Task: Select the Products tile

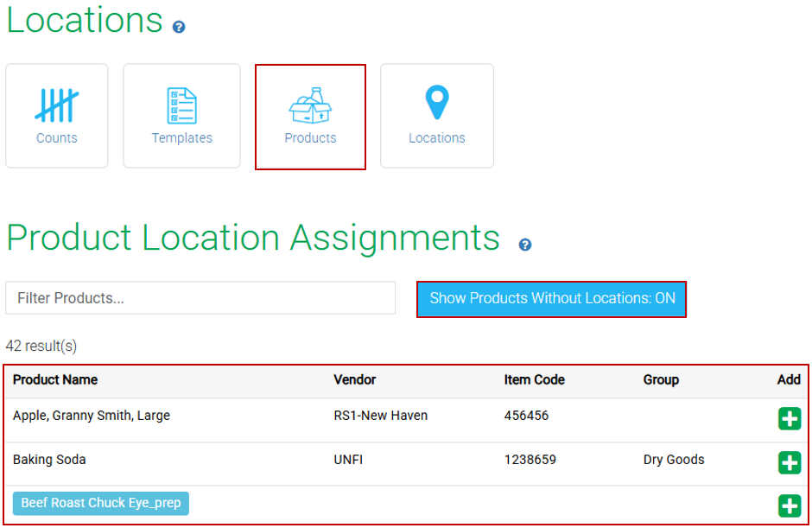Action: [x=310, y=117]
